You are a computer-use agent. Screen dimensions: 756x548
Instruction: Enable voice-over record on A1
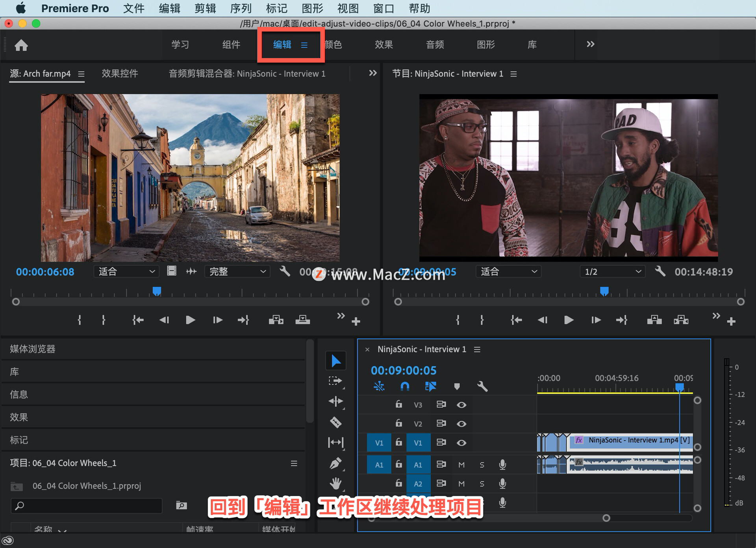click(502, 465)
